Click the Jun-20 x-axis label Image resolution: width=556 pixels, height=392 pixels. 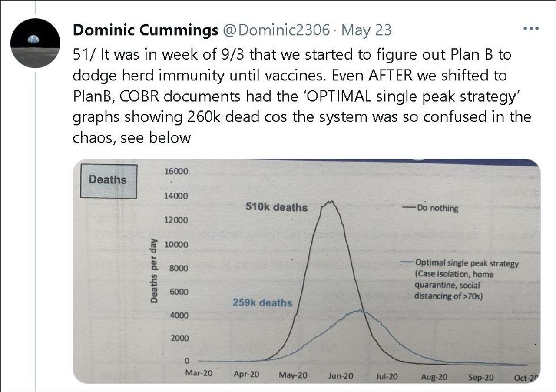340,375
